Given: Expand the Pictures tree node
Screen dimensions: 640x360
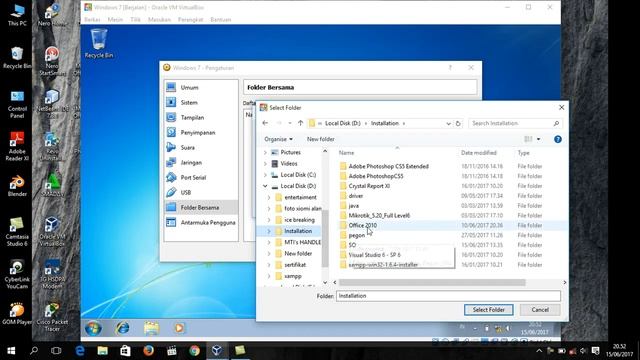Looking at the screenshot, I should pyautogui.click(x=265, y=152).
